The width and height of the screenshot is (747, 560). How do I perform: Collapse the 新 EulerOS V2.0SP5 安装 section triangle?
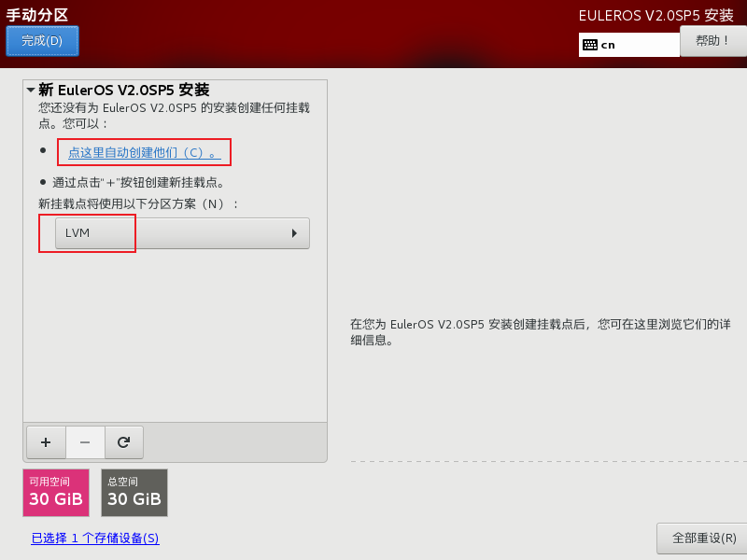pyautogui.click(x=31, y=90)
